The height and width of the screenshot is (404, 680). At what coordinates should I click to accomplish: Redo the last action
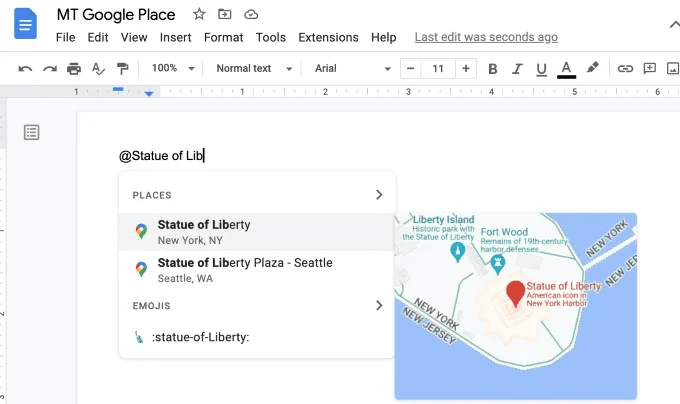(x=50, y=68)
